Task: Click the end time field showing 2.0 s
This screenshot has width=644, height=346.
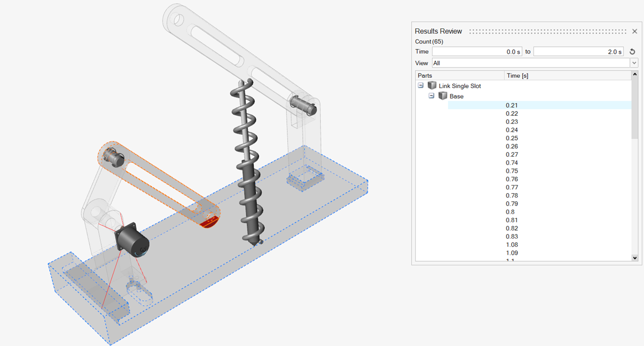Action: 579,52
